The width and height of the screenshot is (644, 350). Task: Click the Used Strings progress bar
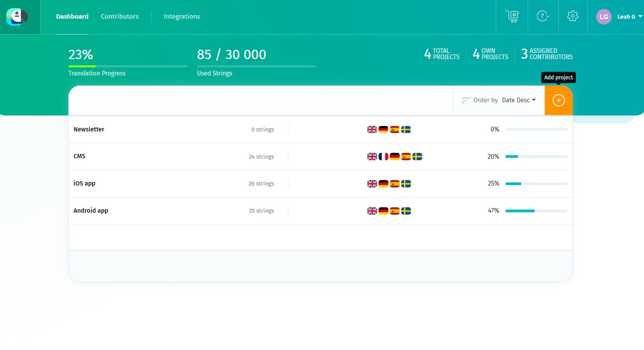pyautogui.click(x=256, y=66)
